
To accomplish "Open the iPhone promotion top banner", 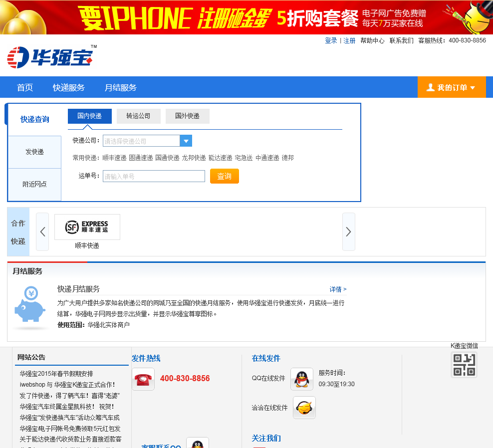I will 246,17.
